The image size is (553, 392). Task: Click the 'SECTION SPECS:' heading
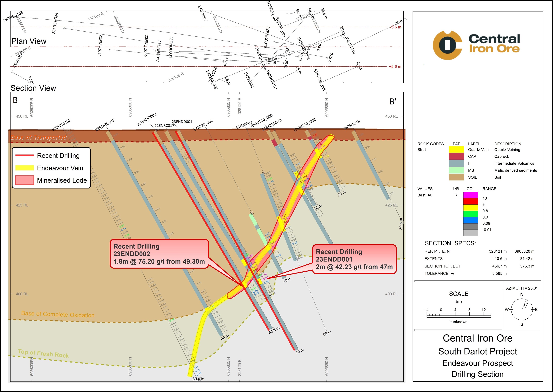(x=450, y=243)
